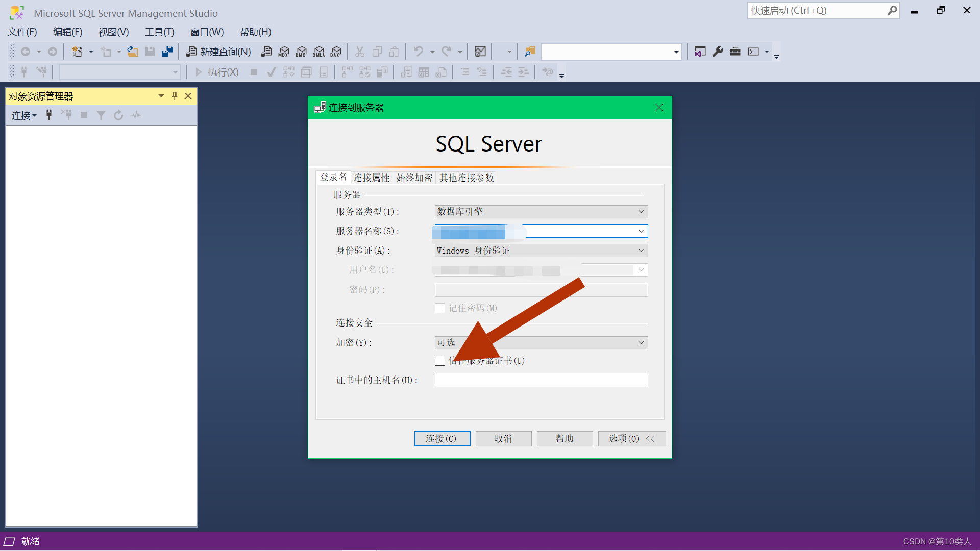This screenshot has width=980, height=551.
Task: Open the Window (窗口) menu
Action: (x=207, y=32)
